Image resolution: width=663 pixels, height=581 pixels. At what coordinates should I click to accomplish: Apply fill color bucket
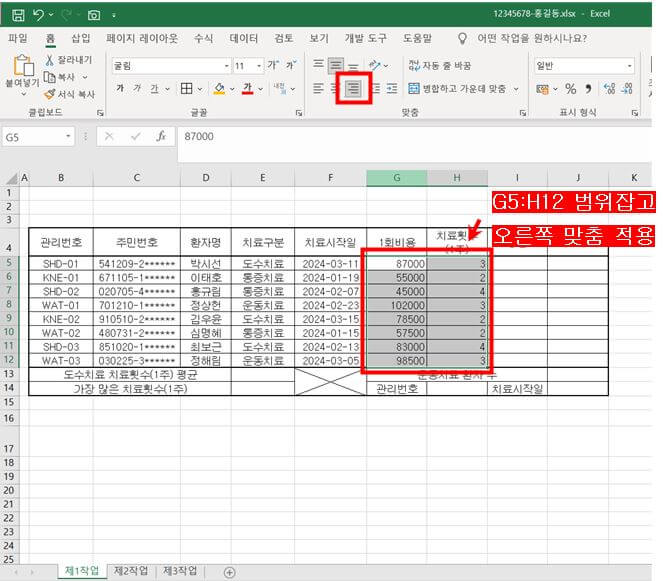[x=219, y=88]
